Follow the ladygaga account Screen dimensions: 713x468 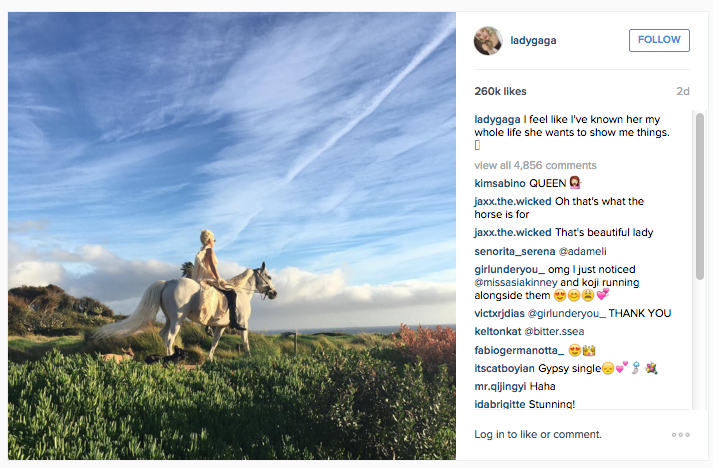(659, 40)
